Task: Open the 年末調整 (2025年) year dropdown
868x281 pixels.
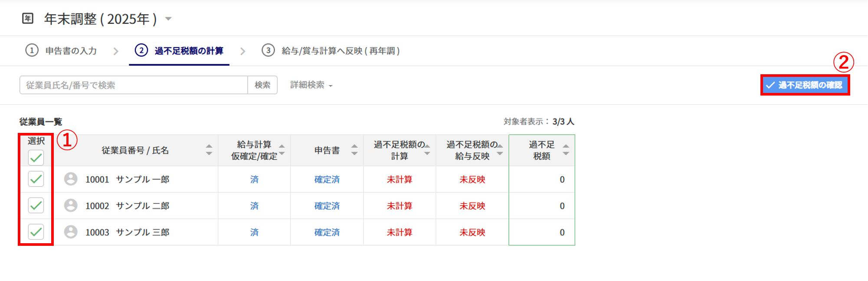Action: (168, 19)
